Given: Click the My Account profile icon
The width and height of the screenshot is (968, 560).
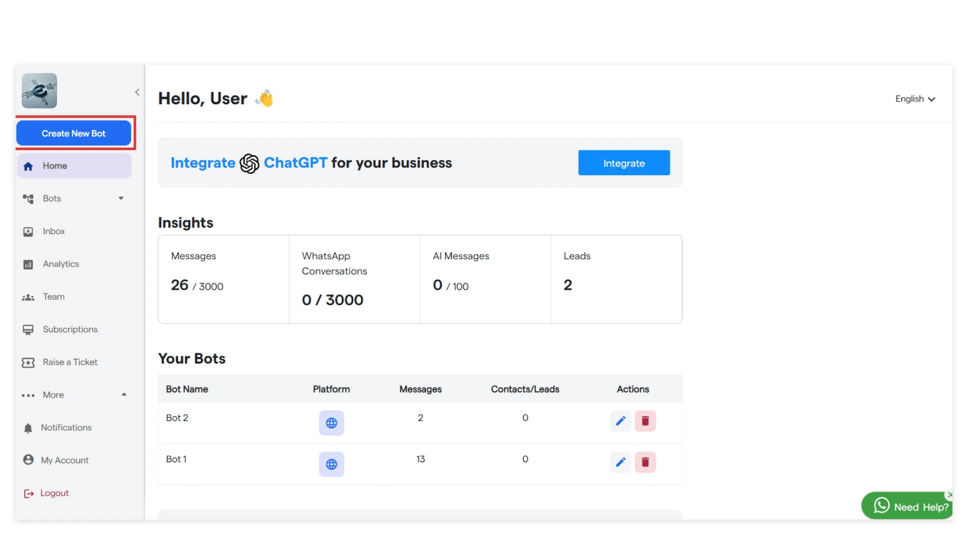Looking at the screenshot, I should [x=29, y=460].
